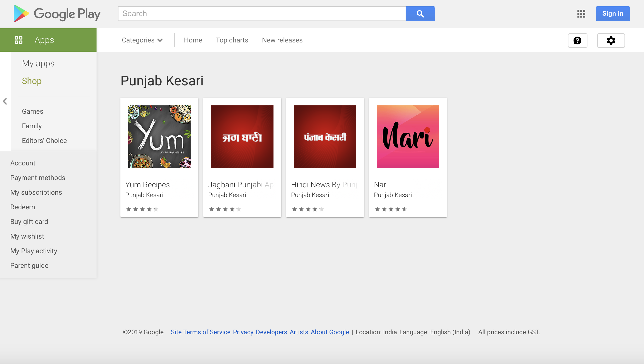The image size is (644, 364).
Task: Click Punjab Kesari developer under Nari
Action: (x=393, y=195)
